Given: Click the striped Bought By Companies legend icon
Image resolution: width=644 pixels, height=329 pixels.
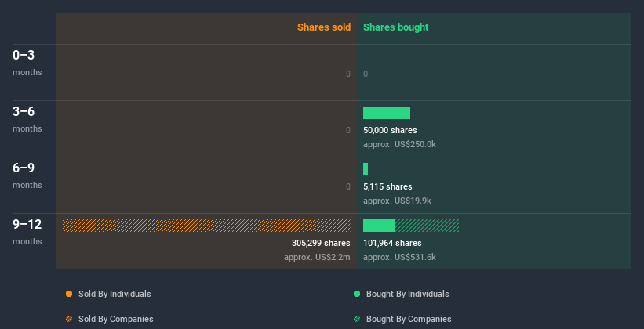Looking at the screenshot, I should [357, 319].
